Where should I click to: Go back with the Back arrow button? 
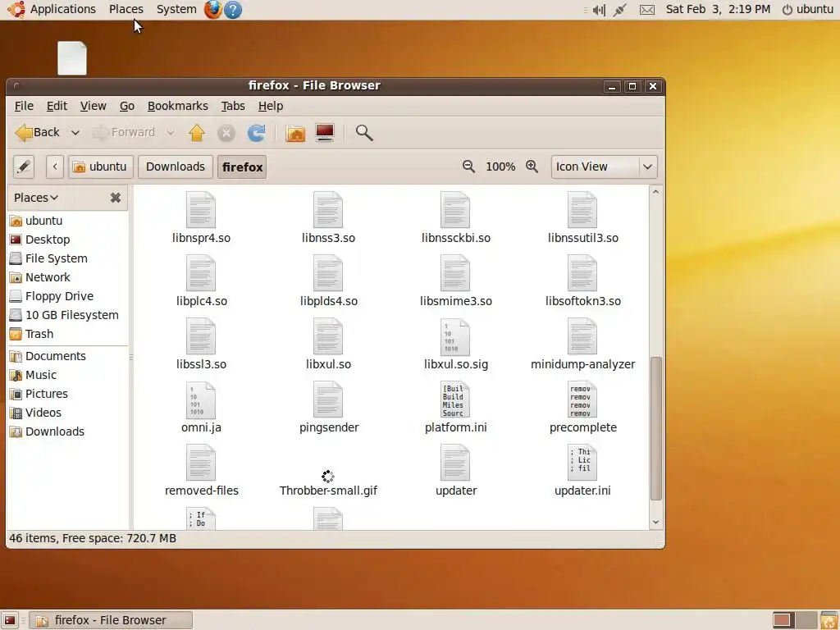pos(36,132)
